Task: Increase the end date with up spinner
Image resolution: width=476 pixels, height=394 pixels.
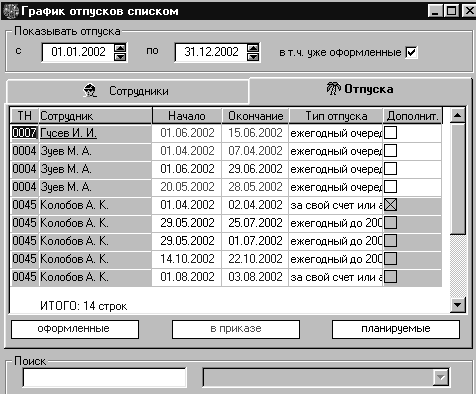Action: pos(253,48)
